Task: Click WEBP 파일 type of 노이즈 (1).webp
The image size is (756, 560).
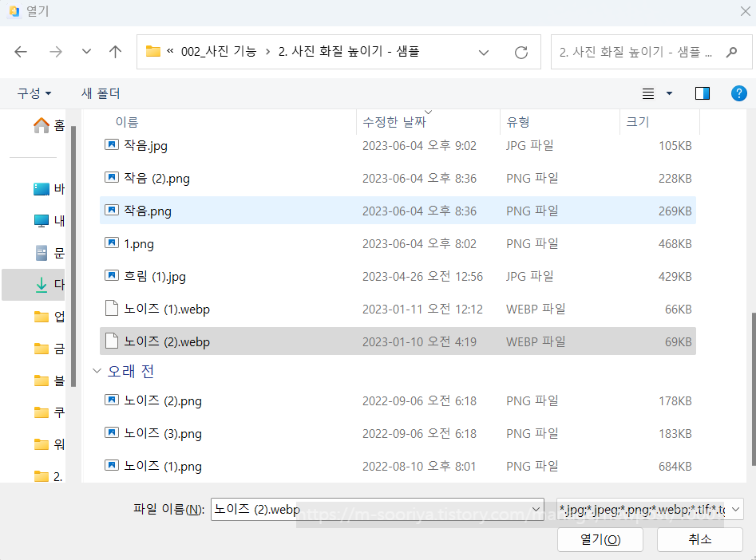Action: coord(536,309)
